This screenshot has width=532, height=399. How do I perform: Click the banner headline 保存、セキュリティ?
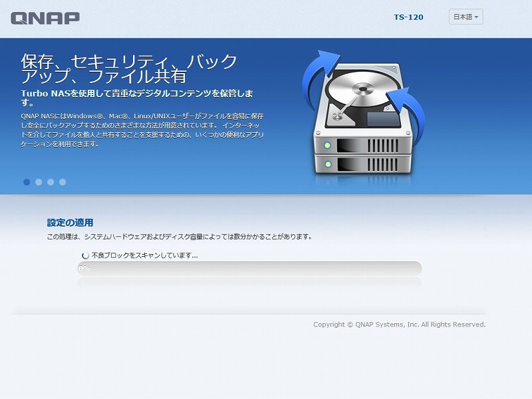point(129,69)
